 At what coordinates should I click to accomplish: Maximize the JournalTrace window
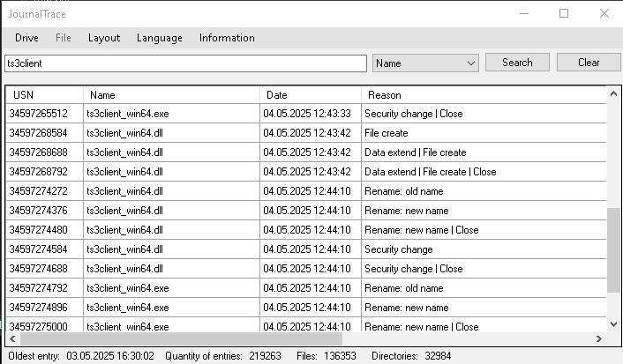point(564,13)
